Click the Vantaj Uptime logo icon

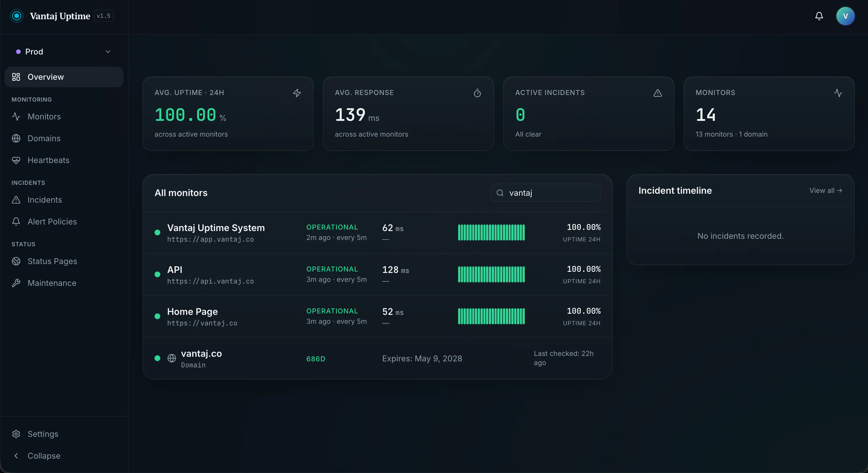point(16,16)
